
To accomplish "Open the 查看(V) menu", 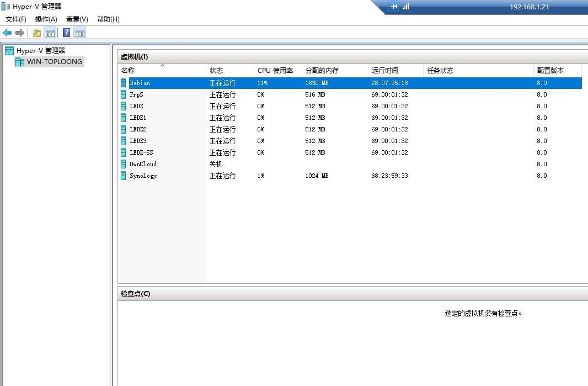I will [77, 19].
